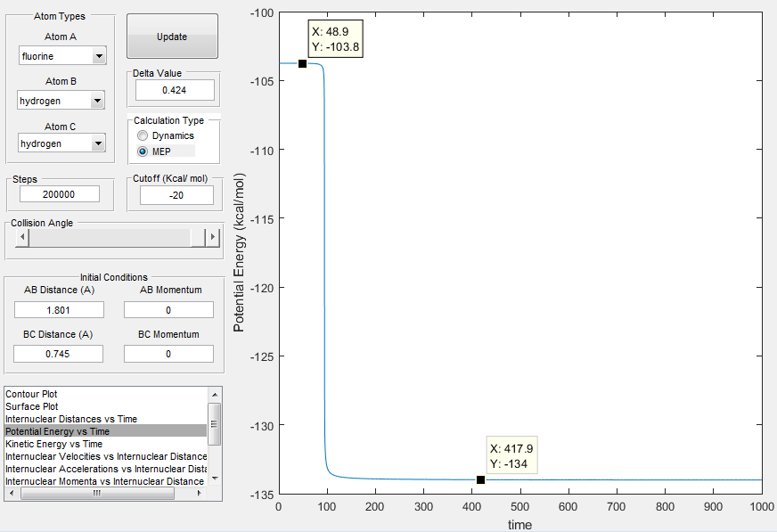Click the plot list scroll down arrow

[215, 479]
